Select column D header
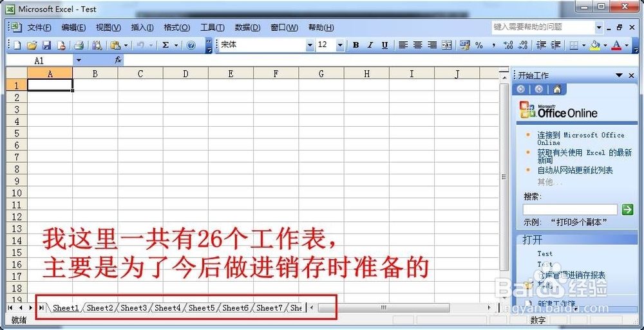 coord(185,74)
